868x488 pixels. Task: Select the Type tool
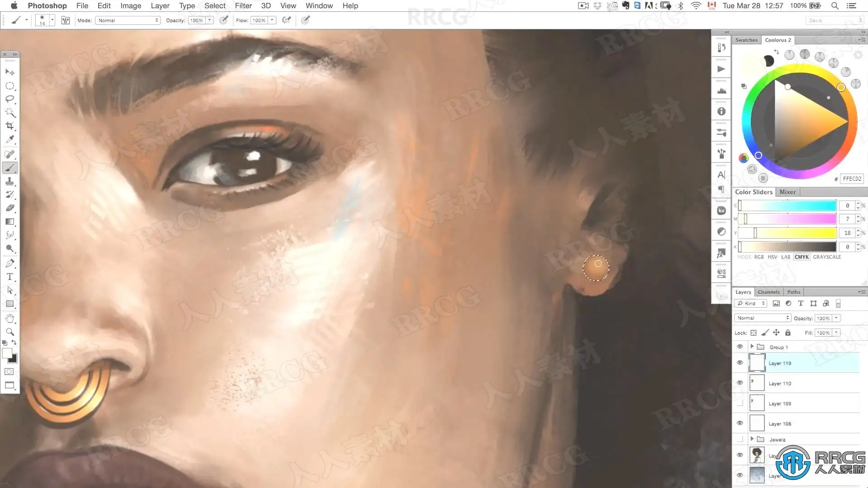pos(9,277)
